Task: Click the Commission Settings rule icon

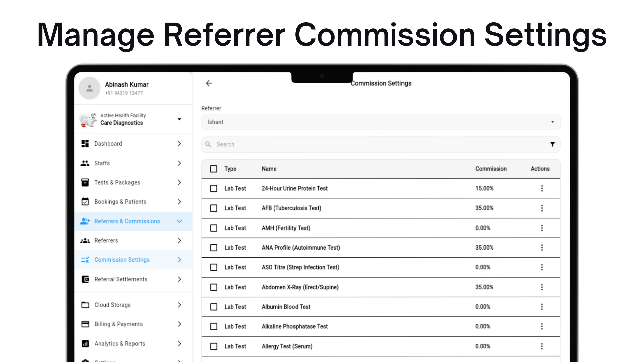Action: pyautogui.click(x=85, y=260)
